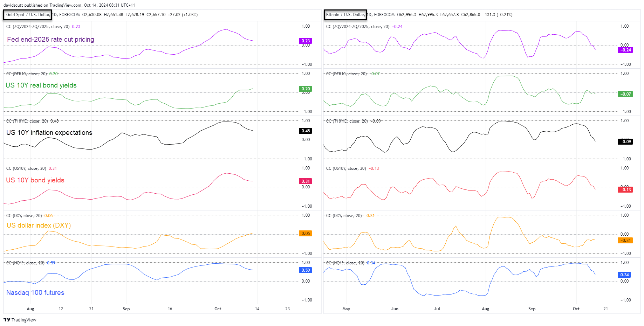This screenshot has height=326, width=644.
Task: Click the black 0.48 value badge
Action: point(306,131)
